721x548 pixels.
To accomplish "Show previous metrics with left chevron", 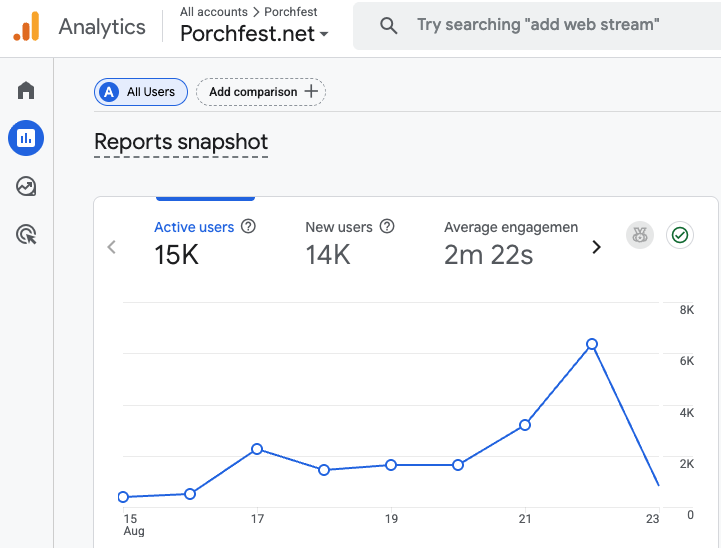I will coord(111,247).
